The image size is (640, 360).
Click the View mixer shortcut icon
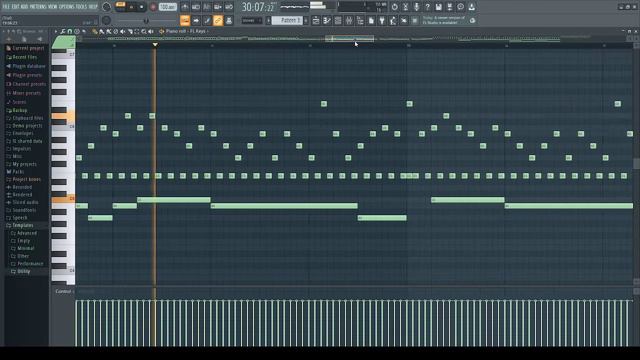349,20
